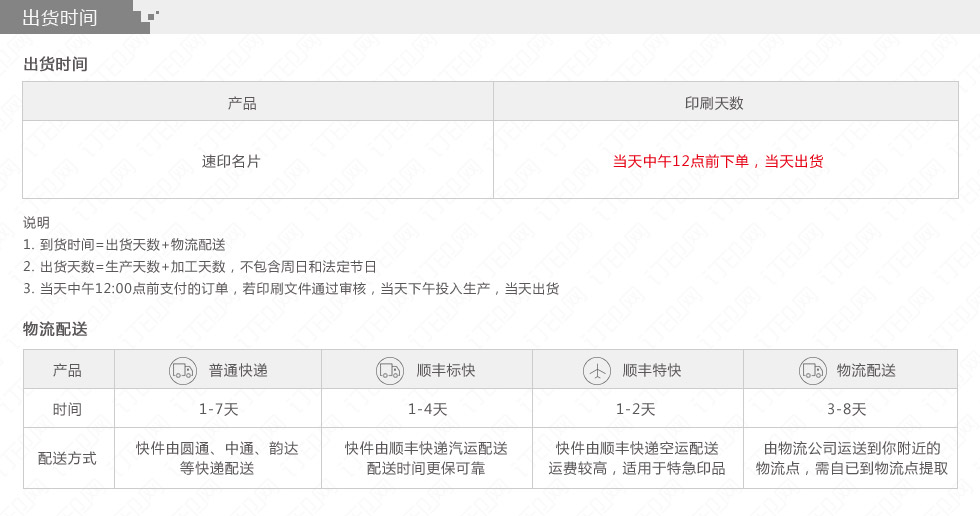Viewport: 980px width, 516px height.
Task: Click the 顺丰标快 truck icon
Action: pos(390,371)
